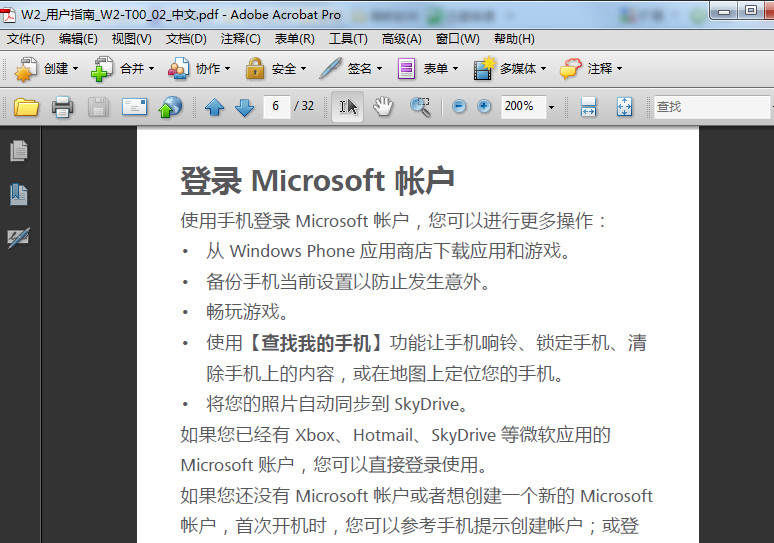Click the open file folder icon
This screenshot has width=774, height=543.
(x=26, y=107)
